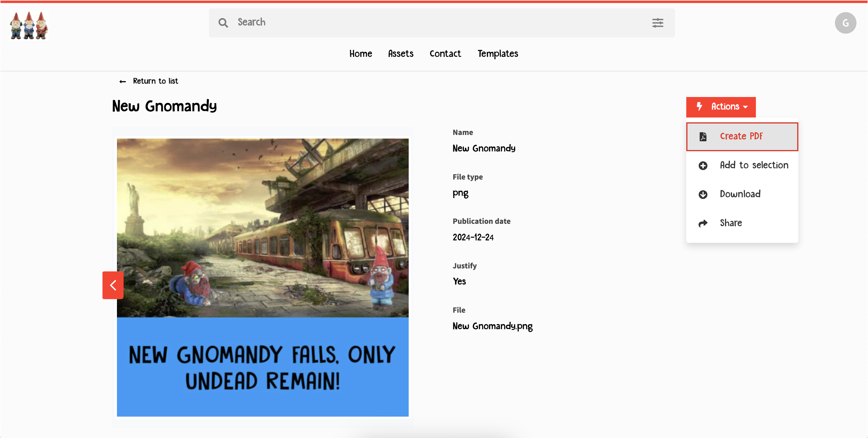Click the Download arrow icon
Viewport: 868px width, 438px height.
click(x=703, y=194)
